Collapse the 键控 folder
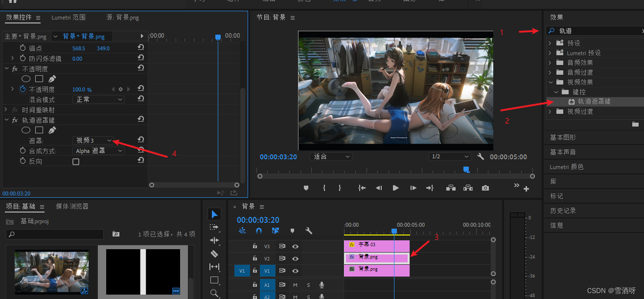 (x=556, y=92)
